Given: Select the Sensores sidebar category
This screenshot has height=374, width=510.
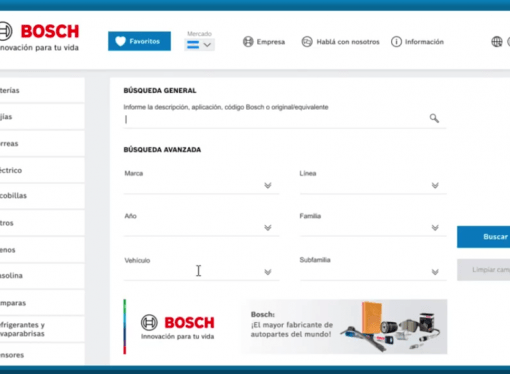Looking at the screenshot, I should [42, 355].
